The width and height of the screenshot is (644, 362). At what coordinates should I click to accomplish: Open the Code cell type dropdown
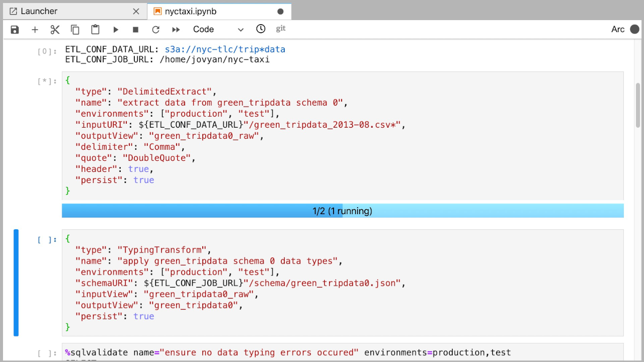click(x=218, y=30)
